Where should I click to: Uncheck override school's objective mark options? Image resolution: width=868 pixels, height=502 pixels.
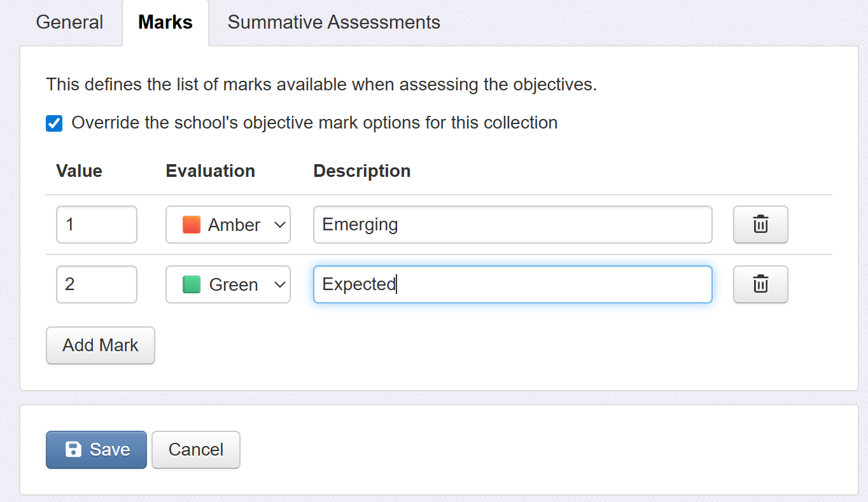[55, 123]
